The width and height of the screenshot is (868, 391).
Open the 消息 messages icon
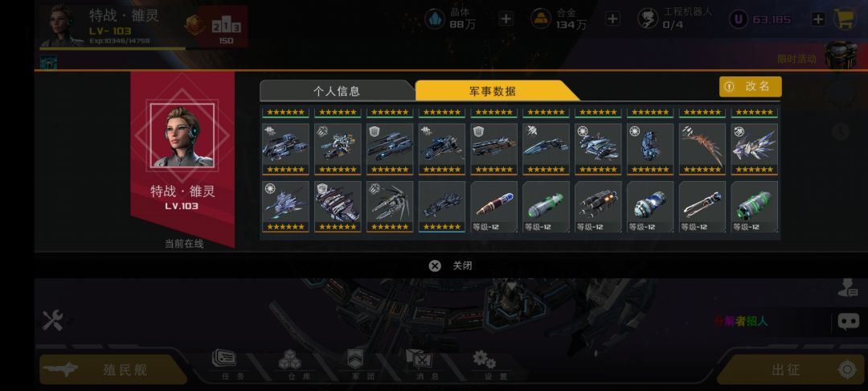click(x=419, y=365)
